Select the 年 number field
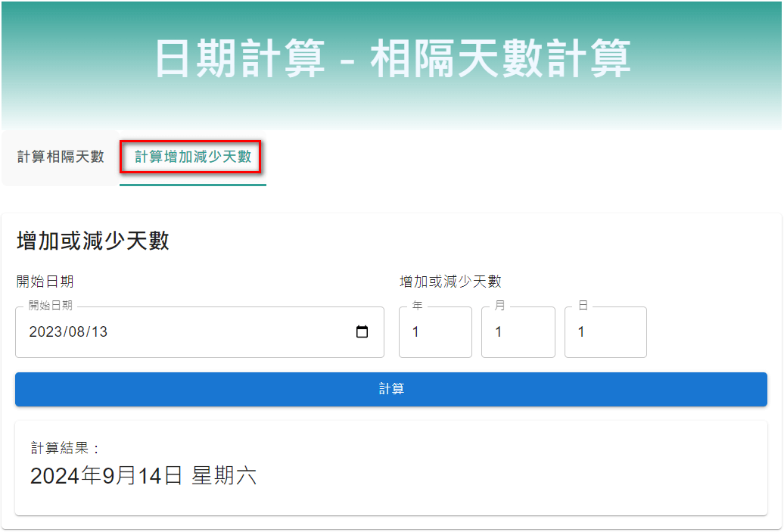The height and width of the screenshot is (532, 784). click(x=435, y=331)
